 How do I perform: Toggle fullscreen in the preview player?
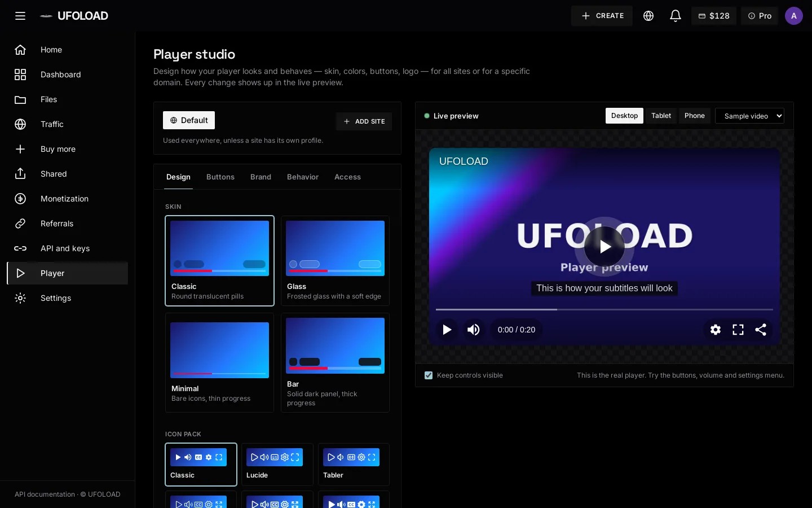point(738,330)
